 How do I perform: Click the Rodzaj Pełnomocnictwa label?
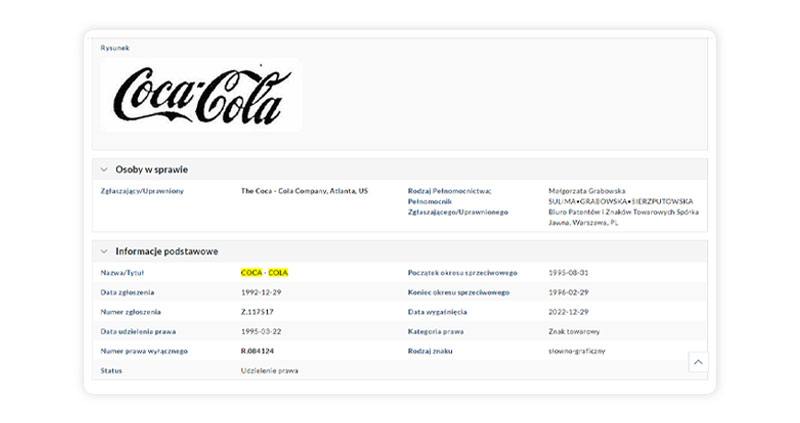pos(449,191)
